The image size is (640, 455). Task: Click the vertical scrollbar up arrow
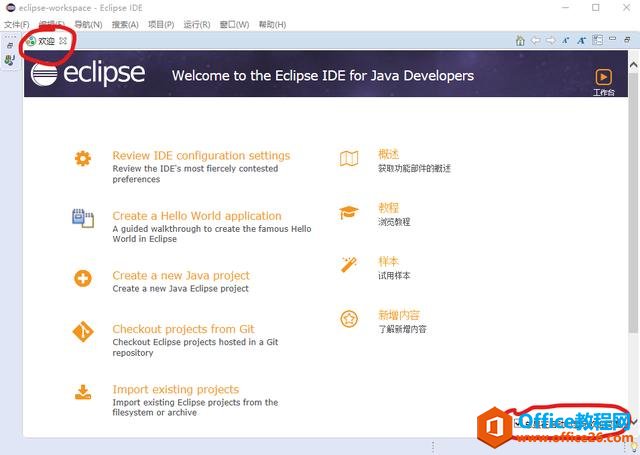coord(633,64)
